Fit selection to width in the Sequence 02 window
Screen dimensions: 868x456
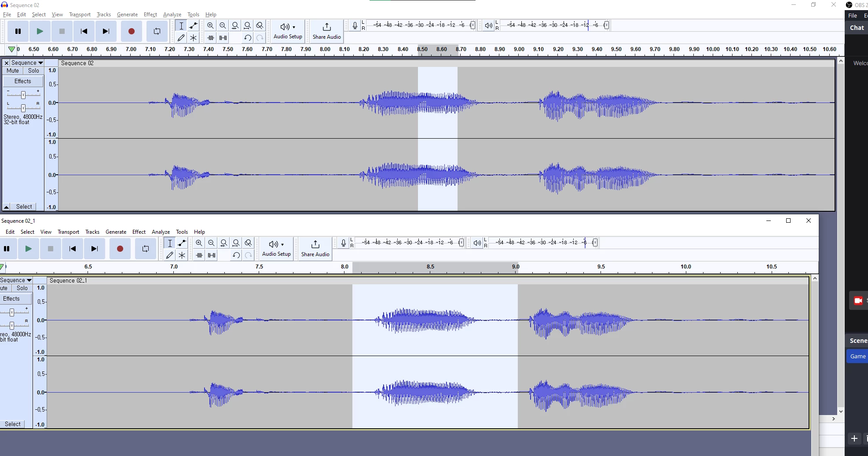235,26
